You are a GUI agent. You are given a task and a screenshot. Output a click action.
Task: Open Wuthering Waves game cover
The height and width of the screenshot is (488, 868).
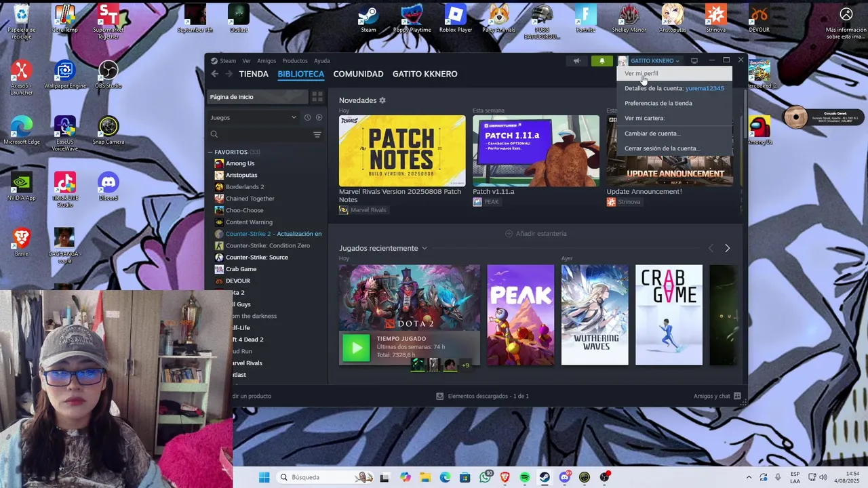point(595,315)
